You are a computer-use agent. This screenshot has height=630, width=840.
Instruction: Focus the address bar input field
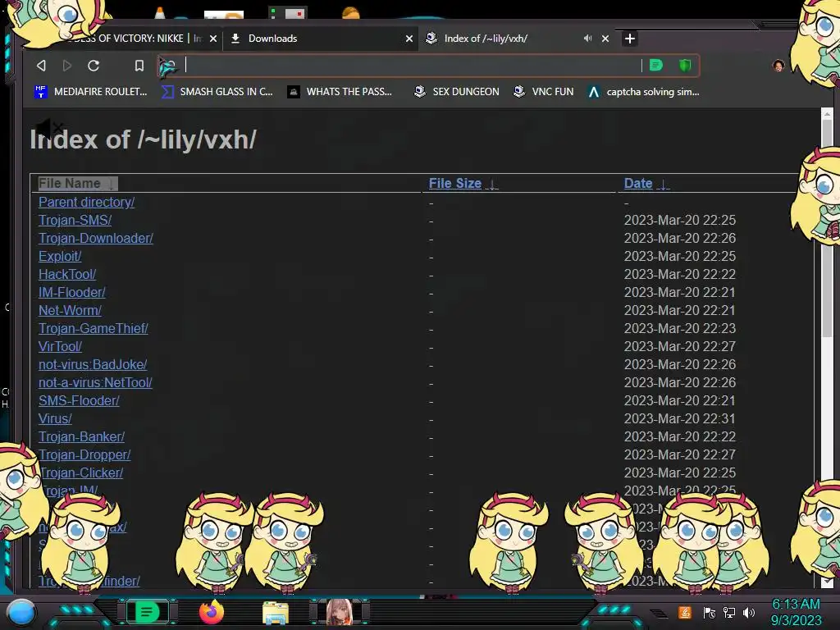coord(413,66)
